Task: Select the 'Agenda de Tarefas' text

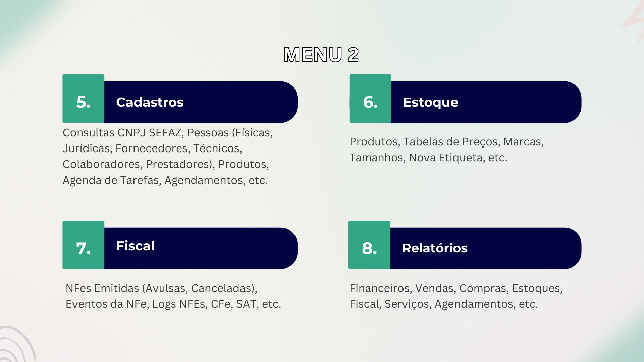Action: coord(111,180)
